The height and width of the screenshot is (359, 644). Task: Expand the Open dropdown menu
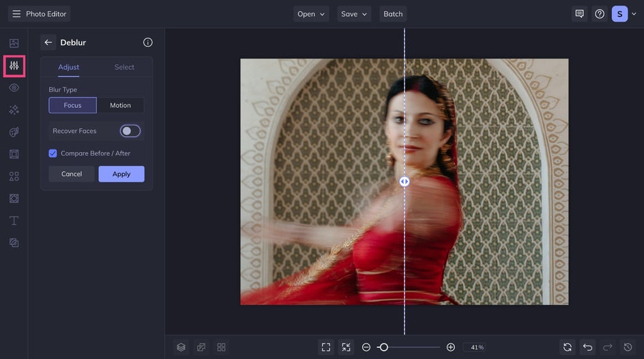pyautogui.click(x=311, y=14)
